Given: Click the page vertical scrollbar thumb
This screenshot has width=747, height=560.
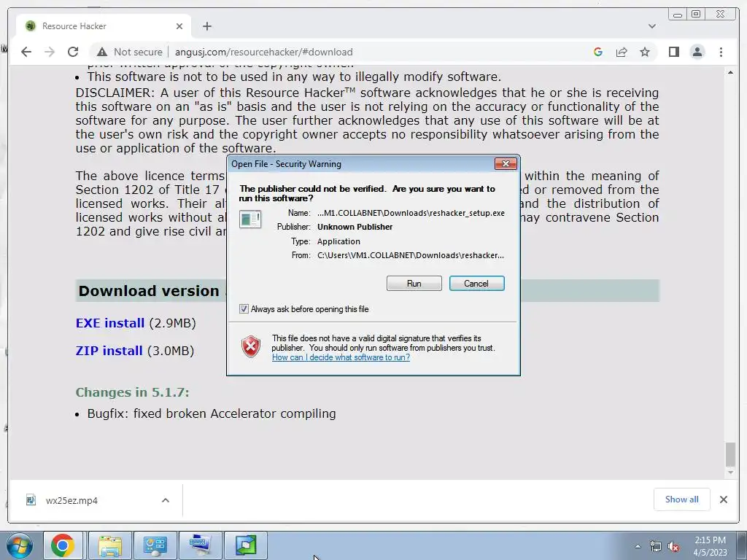Looking at the screenshot, I should pyautogui.click(x=730, y=454).
